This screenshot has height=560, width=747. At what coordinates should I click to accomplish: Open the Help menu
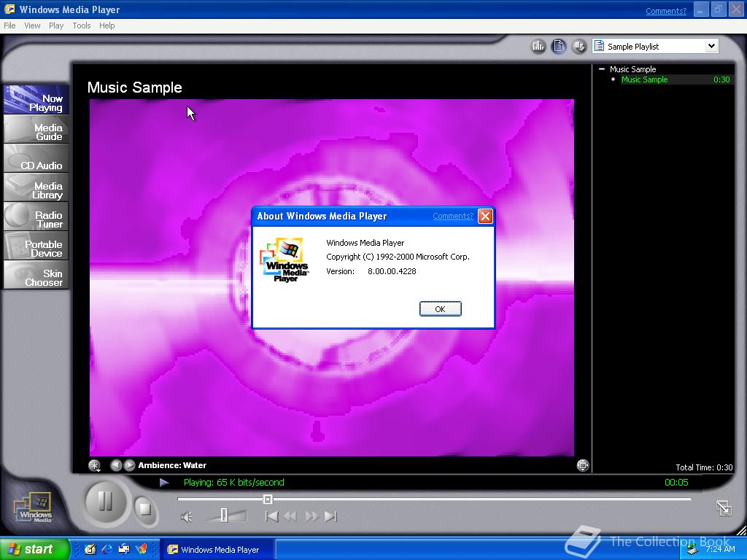[107, 26]
